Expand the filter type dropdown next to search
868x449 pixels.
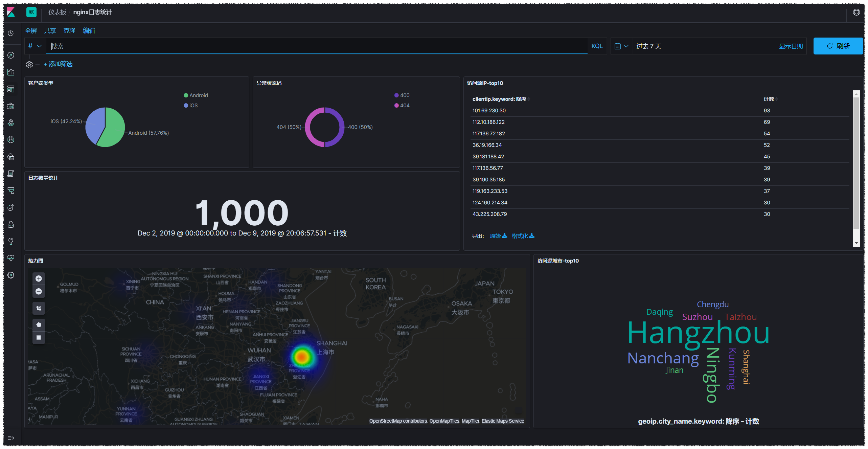(x=35, y=46)
